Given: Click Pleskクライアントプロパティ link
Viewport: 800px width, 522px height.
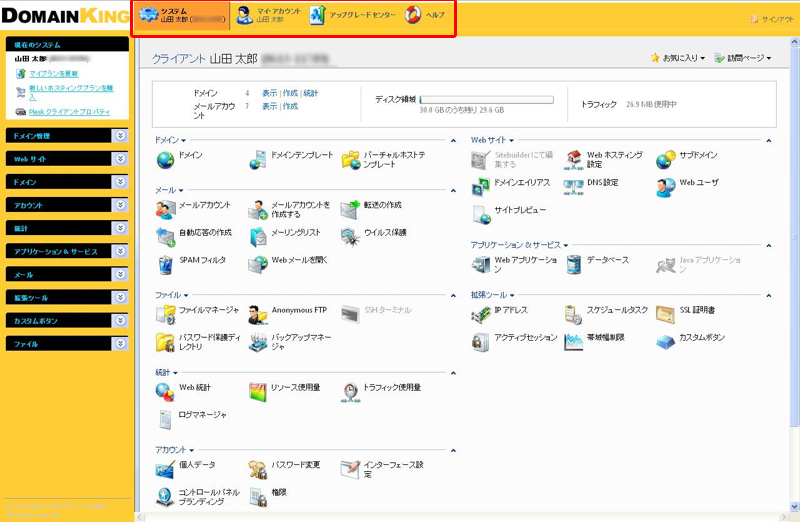Looking at the screenshot, I should point(69,112).
